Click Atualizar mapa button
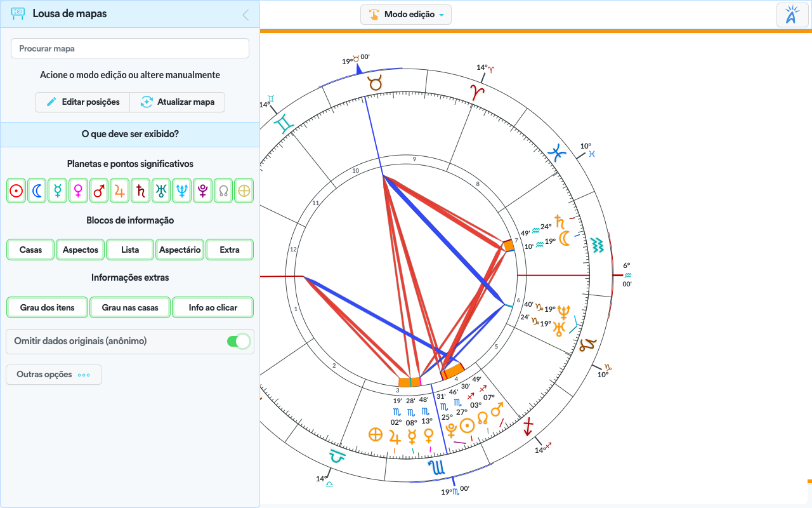The height and width of the screenshot is (508, 812). click(178, 102)
